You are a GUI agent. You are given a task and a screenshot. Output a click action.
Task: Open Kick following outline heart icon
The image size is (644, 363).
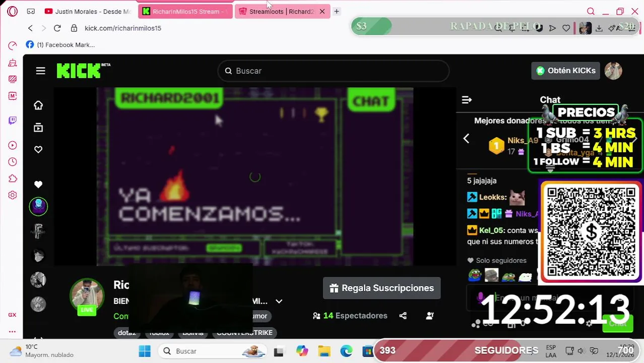pos(38,150)
